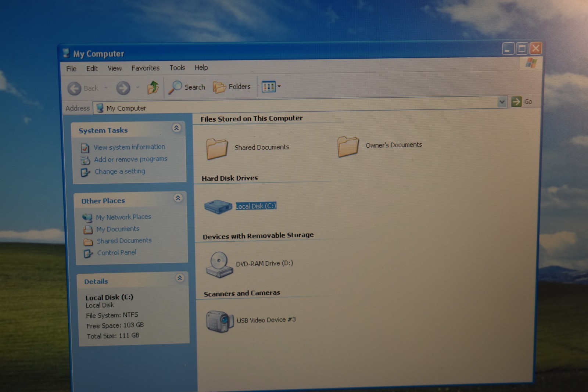
Task: Select the Local Disk (C:) drive icon
Action: [218, 207]
